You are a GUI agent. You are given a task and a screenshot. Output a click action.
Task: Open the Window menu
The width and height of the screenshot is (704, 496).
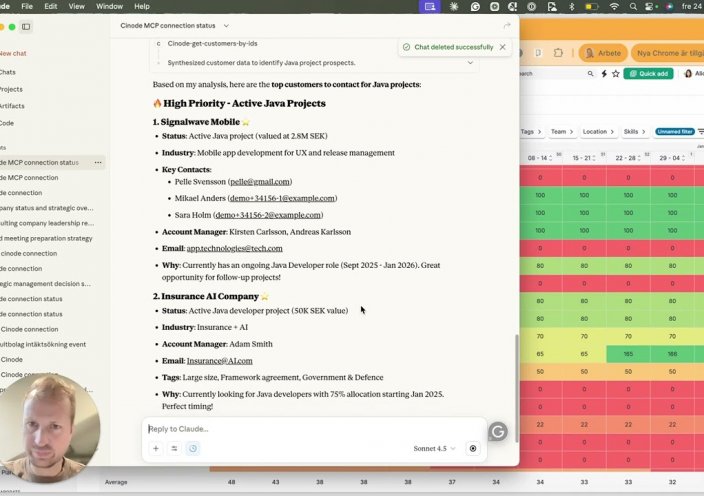pyautogui.click(x=109, y=6)
